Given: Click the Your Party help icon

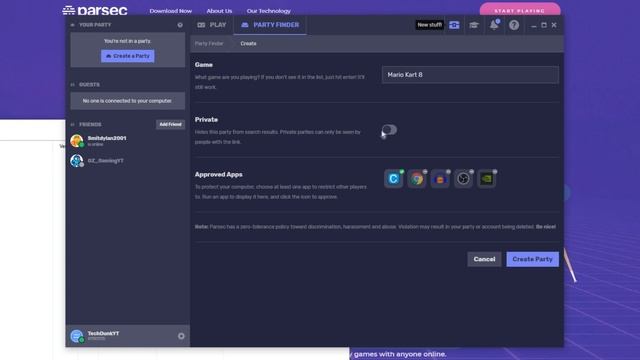Looking at the screenshot, I should pos(180,25).
